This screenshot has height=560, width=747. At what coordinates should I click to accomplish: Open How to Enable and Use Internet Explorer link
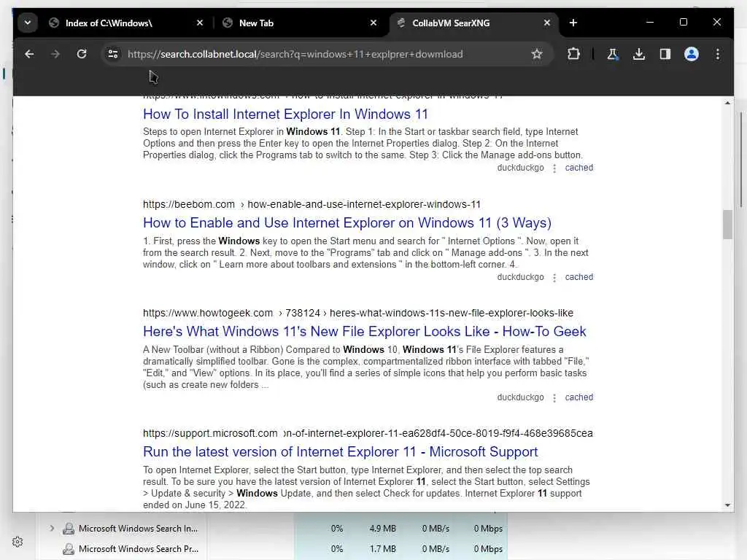tap(347, 223)
